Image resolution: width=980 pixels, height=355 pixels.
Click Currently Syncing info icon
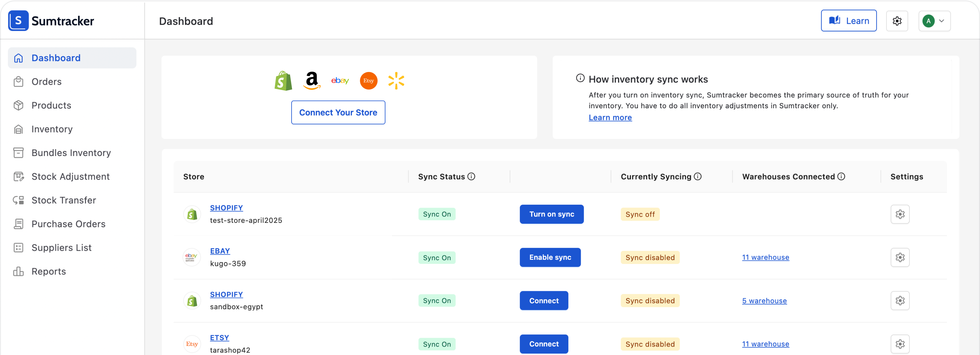coord(697,177)
